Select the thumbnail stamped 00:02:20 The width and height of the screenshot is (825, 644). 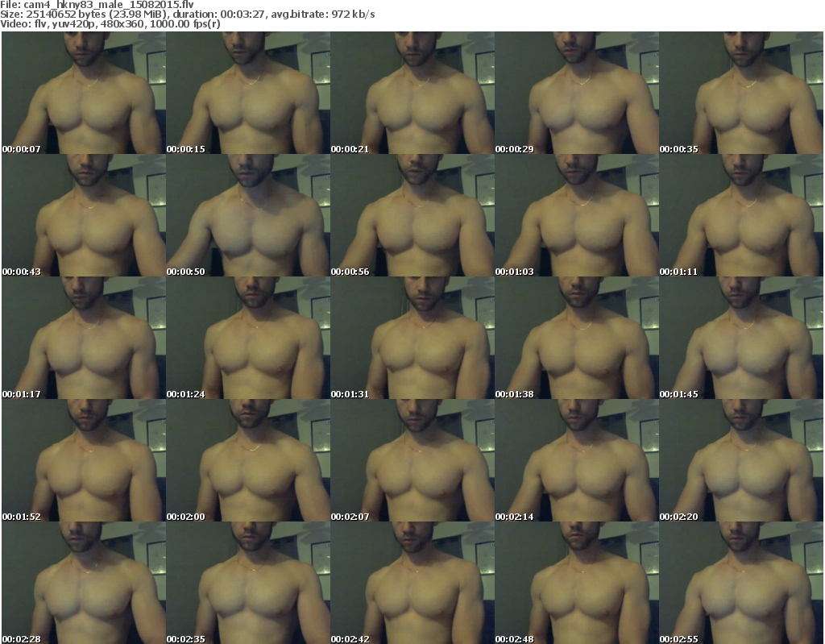pyautogui.click(x=741, y=460)
